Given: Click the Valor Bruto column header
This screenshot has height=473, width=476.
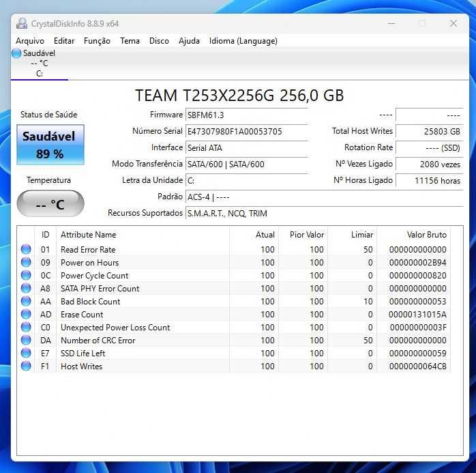Looking at the screenshot, I should tap(414, 235).
